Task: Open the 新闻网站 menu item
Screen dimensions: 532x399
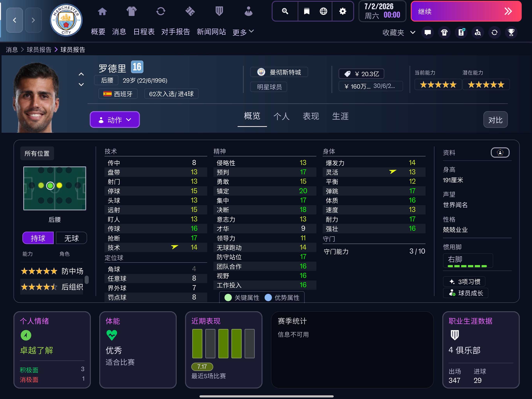Action: tap(211, 32)
